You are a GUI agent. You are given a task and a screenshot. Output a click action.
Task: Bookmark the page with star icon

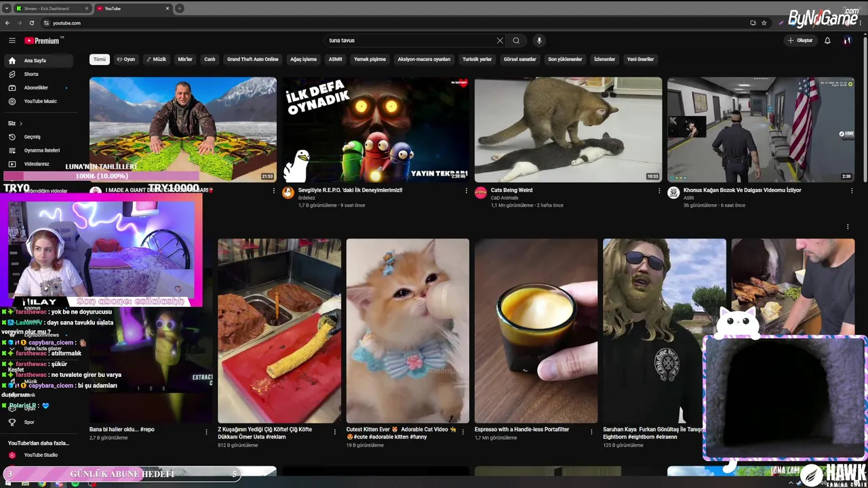(x=764, y=23)
